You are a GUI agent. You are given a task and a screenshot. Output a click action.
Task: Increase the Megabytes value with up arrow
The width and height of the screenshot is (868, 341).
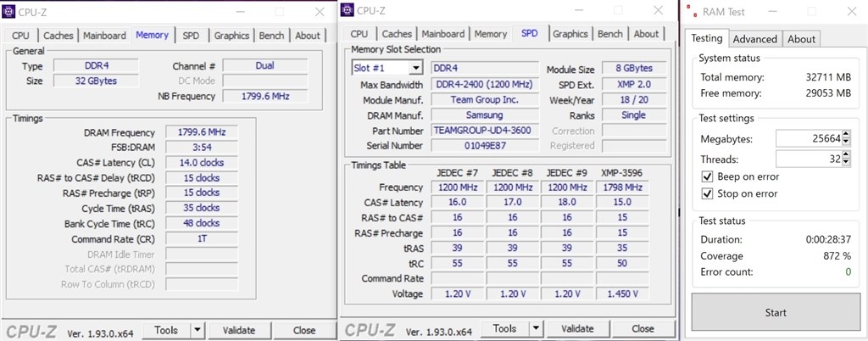(845, 135)
